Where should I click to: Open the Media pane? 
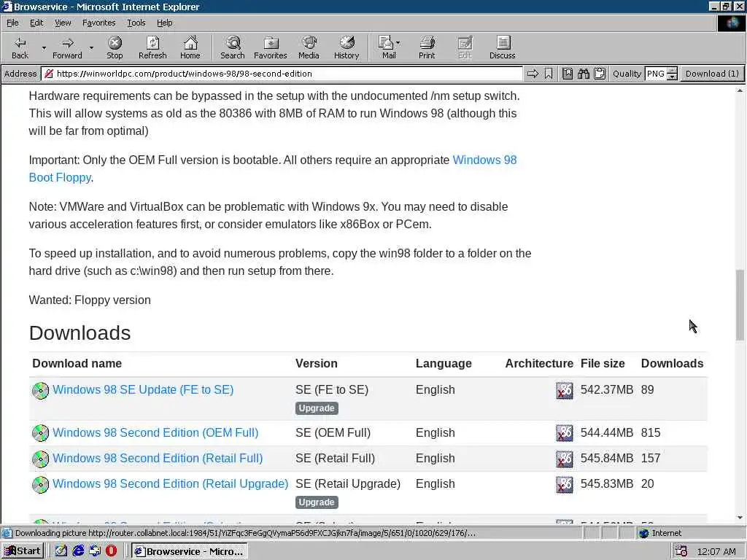click(x=309, y=47)
